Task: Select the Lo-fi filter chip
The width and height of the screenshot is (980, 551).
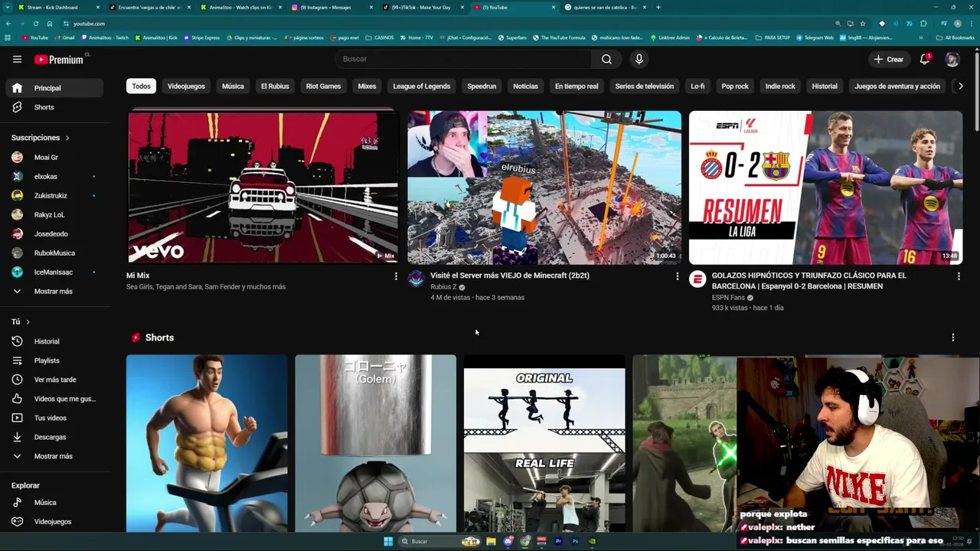Action: [x=697, y=86]
